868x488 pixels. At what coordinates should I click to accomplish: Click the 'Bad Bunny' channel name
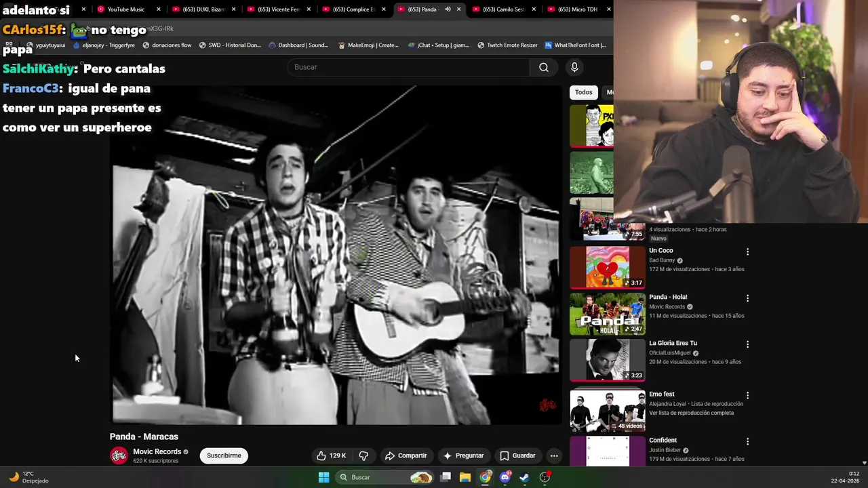(662, 260)
